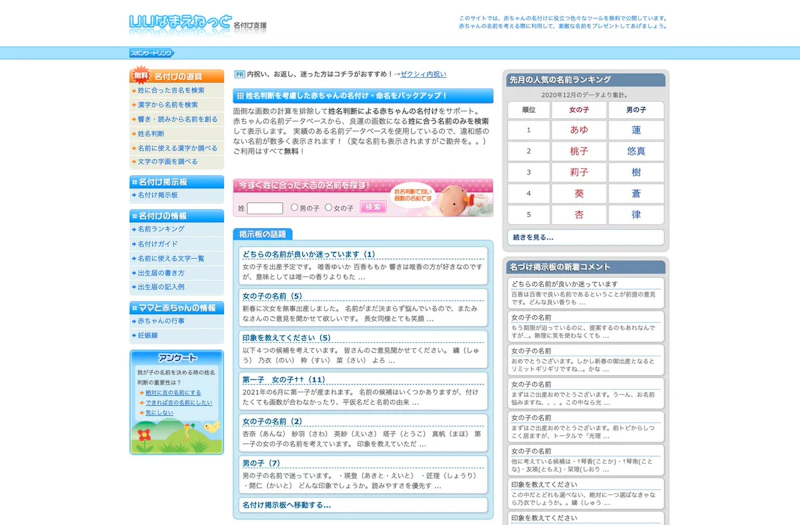Screen dimensions: 800x525
Task: Open the 名付け掲示板 sidebar link
Action: click(158, 195)
